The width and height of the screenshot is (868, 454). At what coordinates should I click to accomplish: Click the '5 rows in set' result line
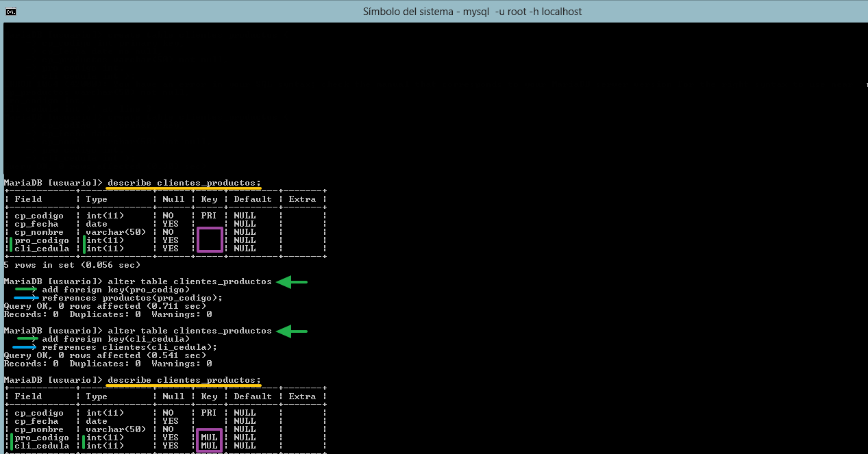click(72, 265)
